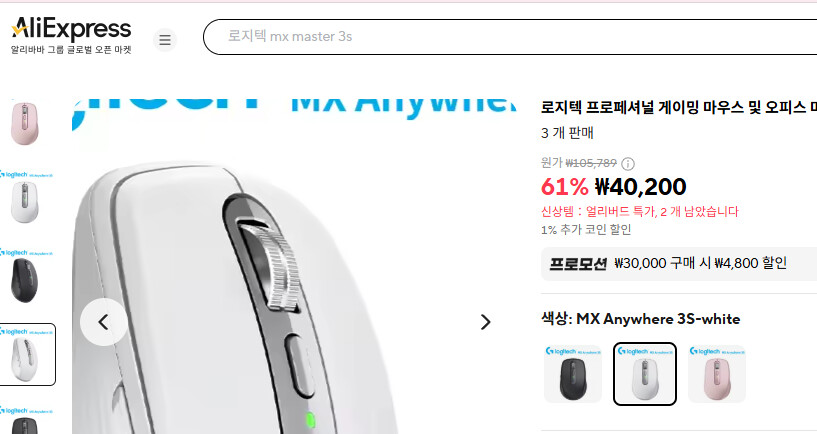Click the main mouse product image
817x434 pixels.
[x=294, y=266]
